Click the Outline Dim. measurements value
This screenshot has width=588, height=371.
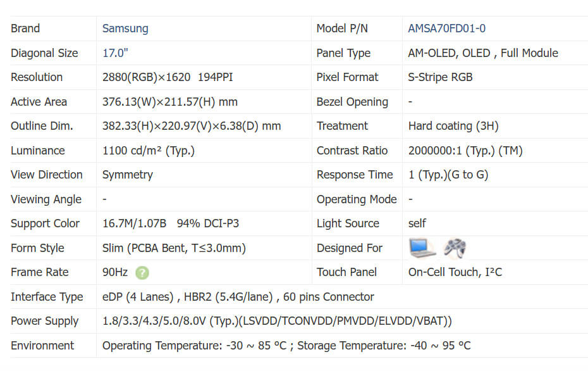(x=191, y=126)
